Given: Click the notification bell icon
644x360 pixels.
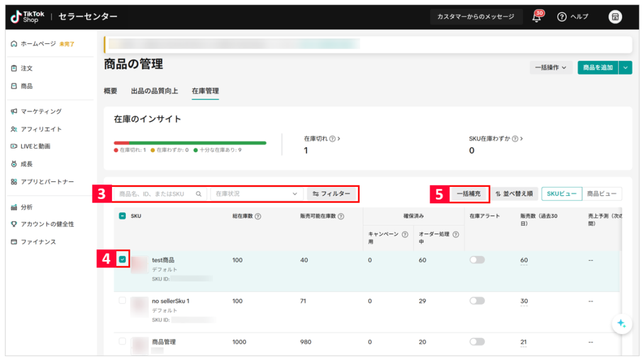Looking at the screenshot, I should [536, 17].
